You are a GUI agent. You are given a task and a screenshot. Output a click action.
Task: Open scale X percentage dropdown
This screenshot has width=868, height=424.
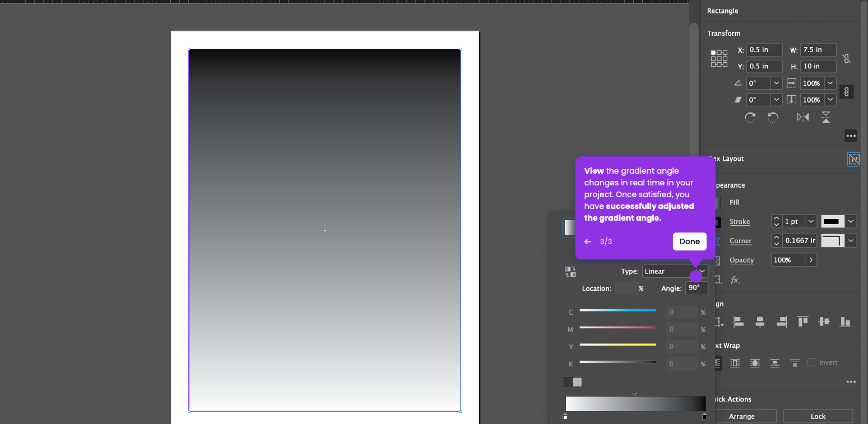click(830, 83)
